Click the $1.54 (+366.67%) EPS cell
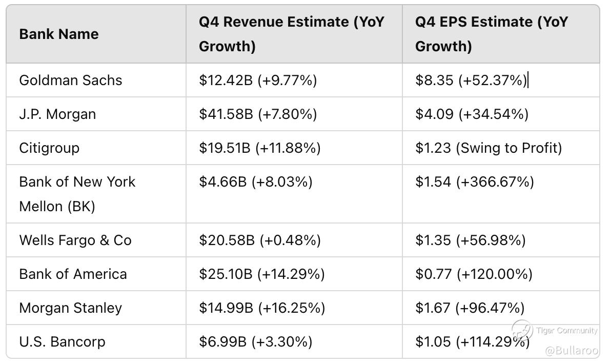Image resolution: width=610 pixels, height=364 pixels. (x=474, y=182)
